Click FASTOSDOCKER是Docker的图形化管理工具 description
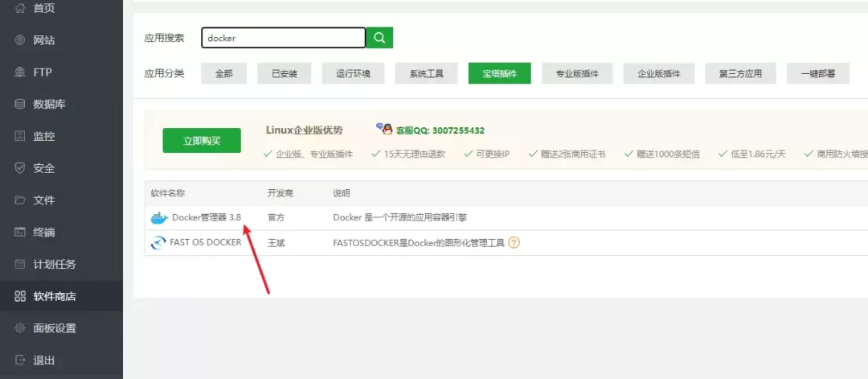The height and width of the screenshot is (379, 868). (419, 243)
